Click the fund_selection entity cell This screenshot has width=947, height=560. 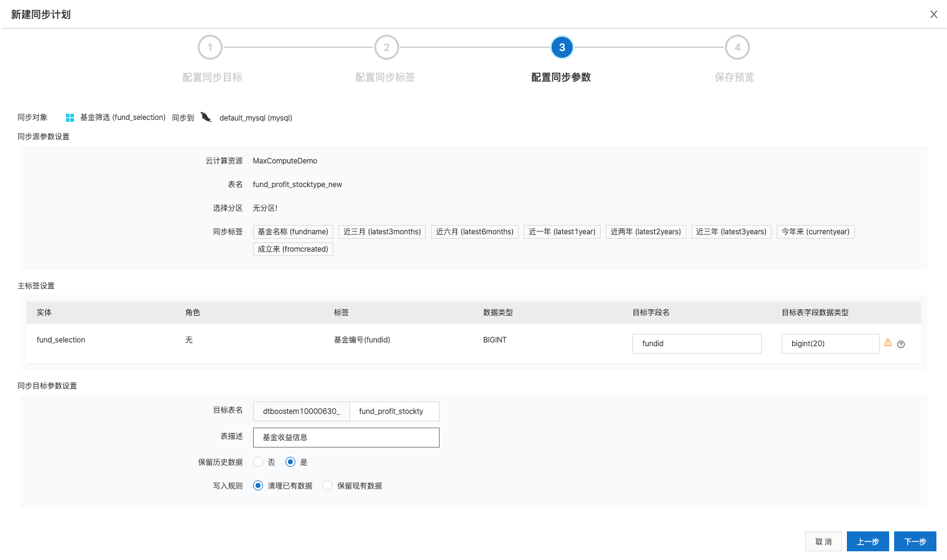tap(61, 340)
